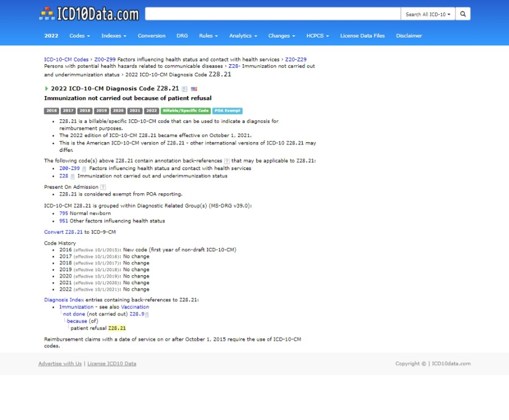This screenshot has width=509, height=420.
Task: Open the Z00-Z99 back-reference link
Action: click(x=69, y=168)
